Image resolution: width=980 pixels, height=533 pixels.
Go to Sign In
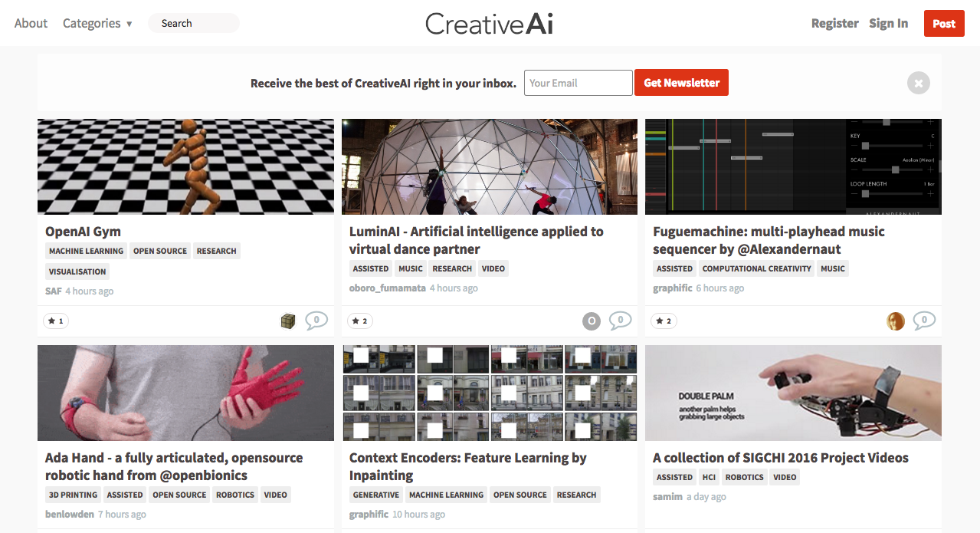tap(888, 23)
